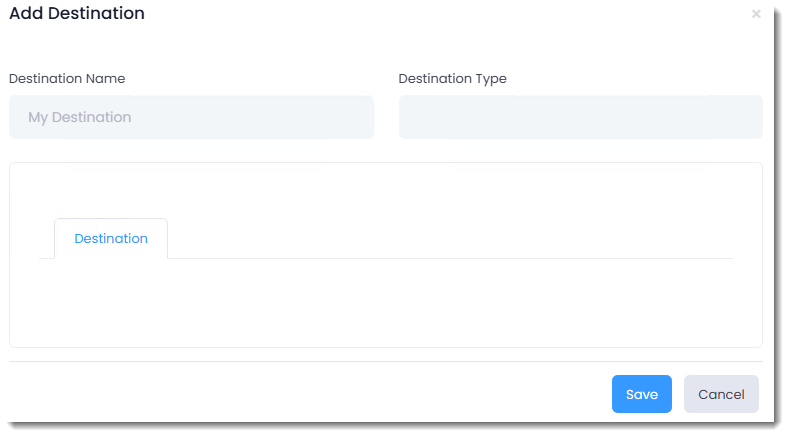Screen dimensions: 789x437
Task: Place cursor in the destination name box
Action: (191, 117)
